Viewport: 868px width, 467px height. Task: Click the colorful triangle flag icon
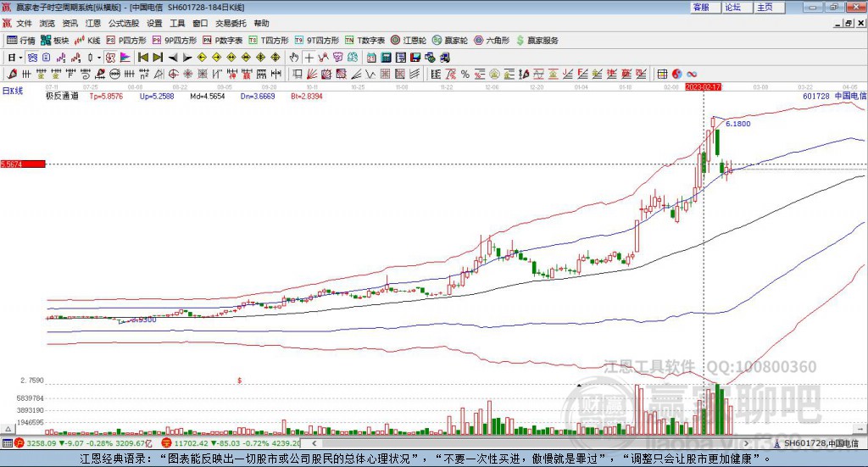pyautogui.click(x=125, y=58)
